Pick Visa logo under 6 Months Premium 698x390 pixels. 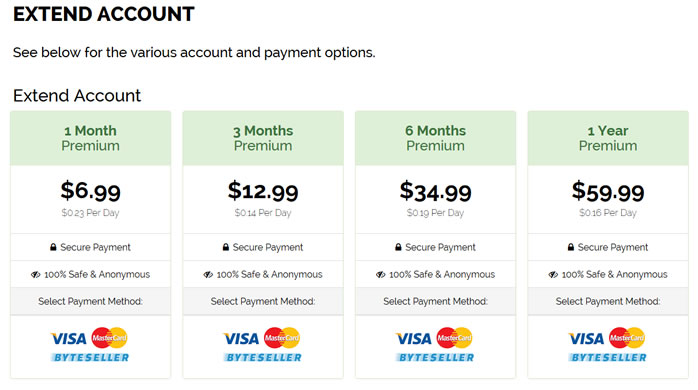pyautogui.click(x=414, y=339)
